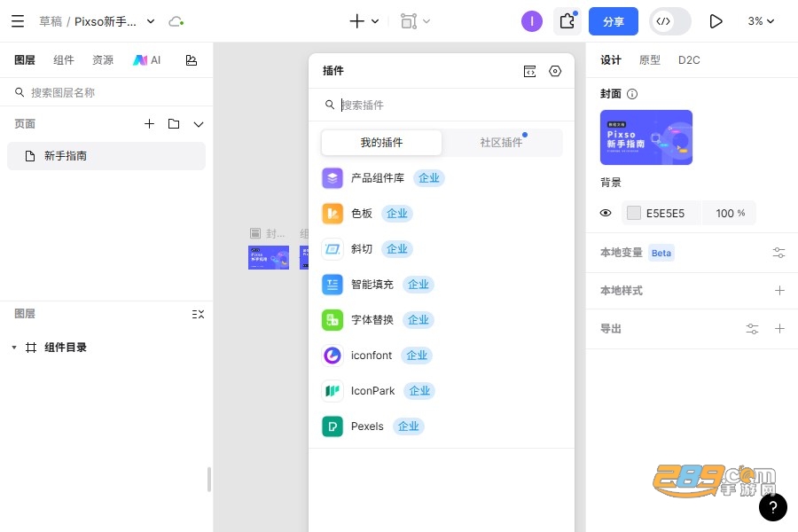Click the play preview button
Image resolution: width=798 pixels, height=532 pixels.
(x=716, y=21)
